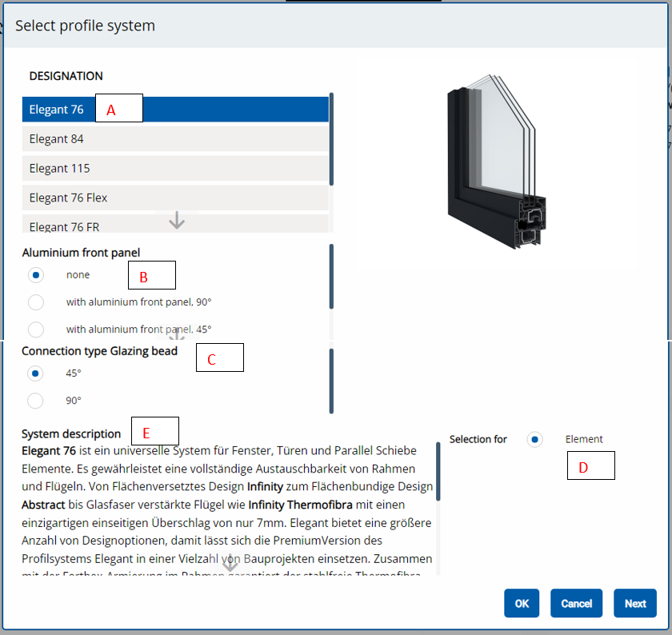Choose Elegant 84 from designation list
This screenshot has height=635, width=672.
56,139
